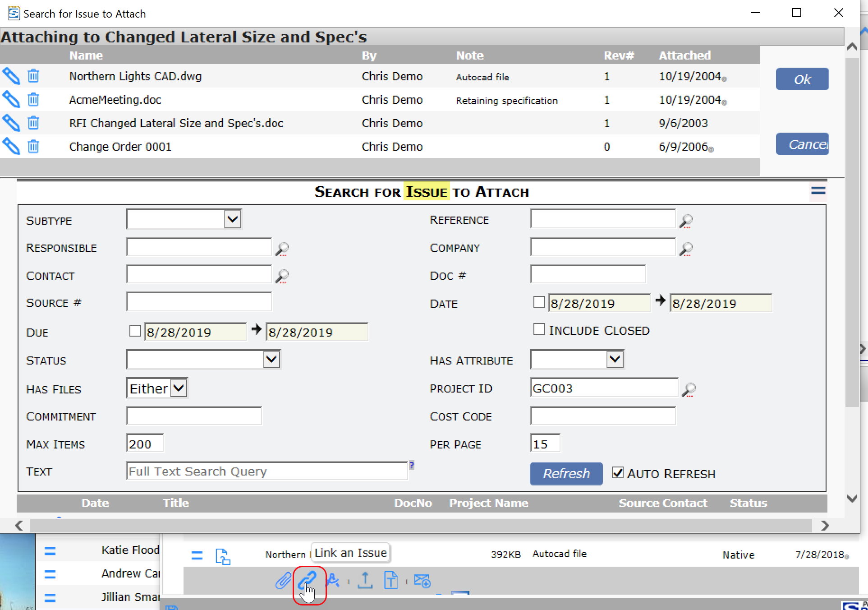Screen dimensions: 868x610
Task: Open row menu for Andrew Car
Action: point(50,574)
